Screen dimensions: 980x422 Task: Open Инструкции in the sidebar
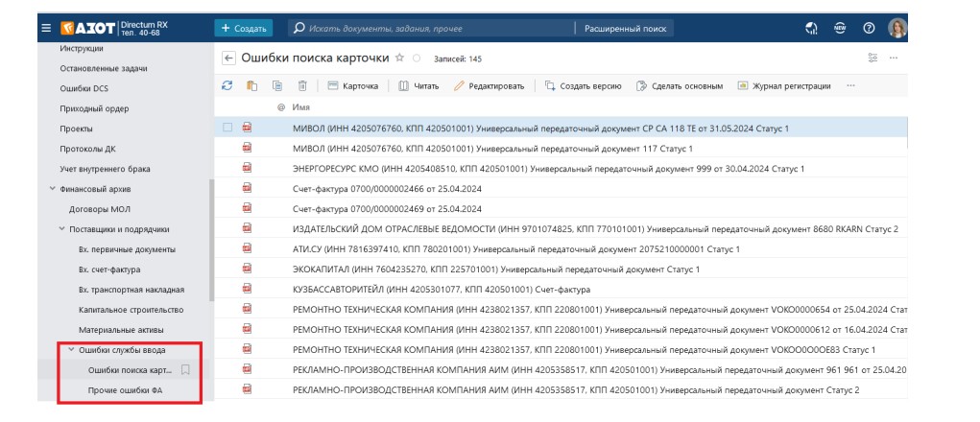tap(82, 48)
